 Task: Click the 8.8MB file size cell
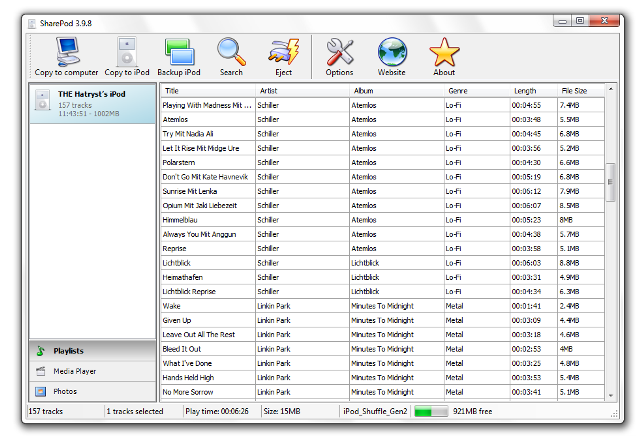coord(581,263)
